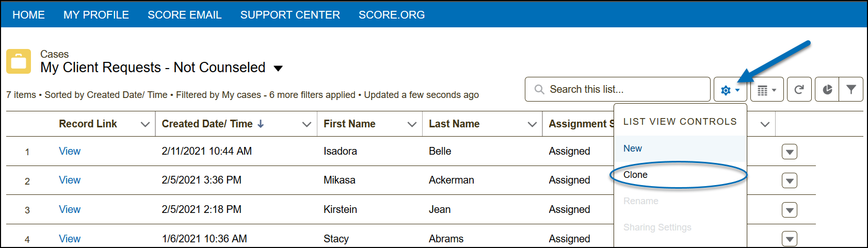Click the table display options icon
868x248 pixels.
tap(767, 90)
